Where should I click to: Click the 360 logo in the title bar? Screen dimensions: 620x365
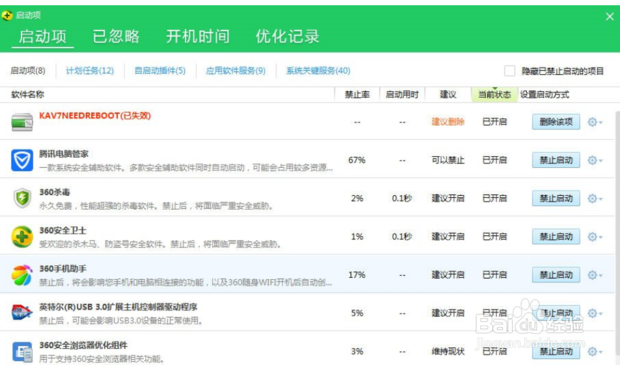point(7,15)
